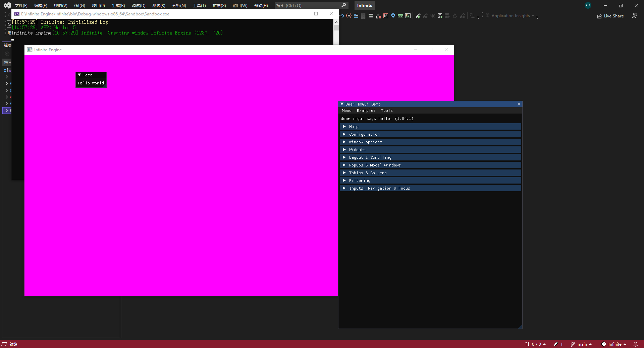
Task: Open the 调试(D) menu
Action: [x=139, y=5]
